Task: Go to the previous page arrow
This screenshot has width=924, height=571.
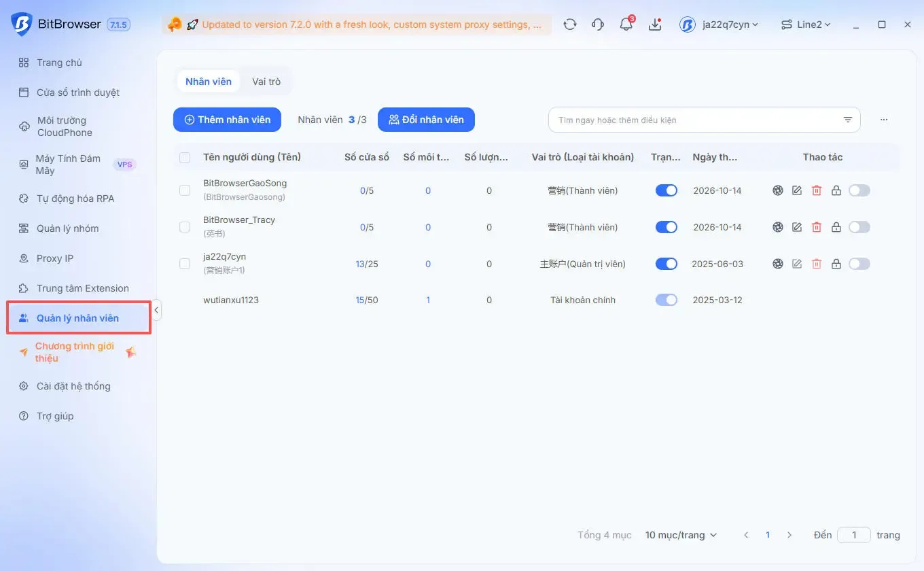Action: [746, 535]
